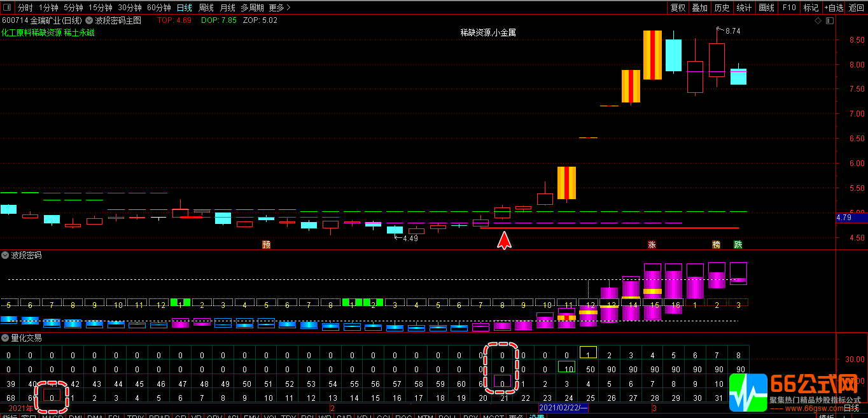Viewport: 868px width, 418px height.
Task: Click the 返回 back button
Action: tap(857, 8)
